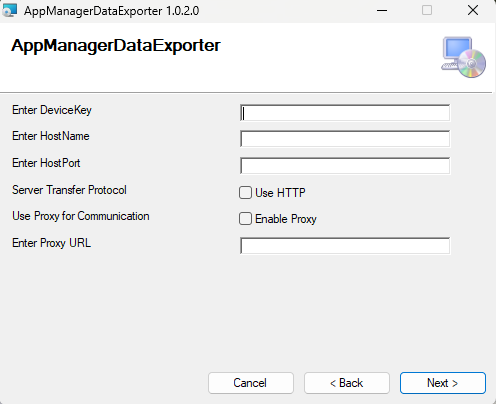Click the disabled maximize button
496x404 pixels.
[427, 10]
